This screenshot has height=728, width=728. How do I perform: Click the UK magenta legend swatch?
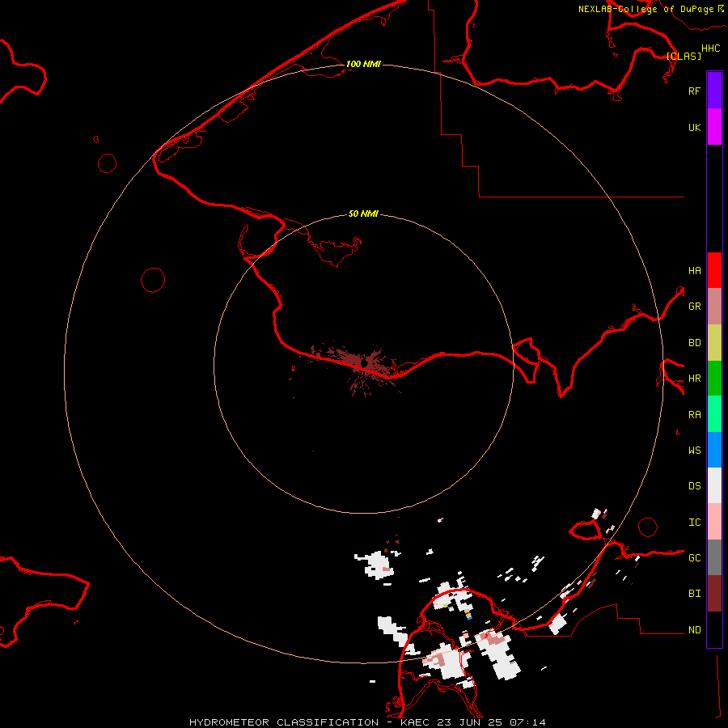(x=714, y=127)
